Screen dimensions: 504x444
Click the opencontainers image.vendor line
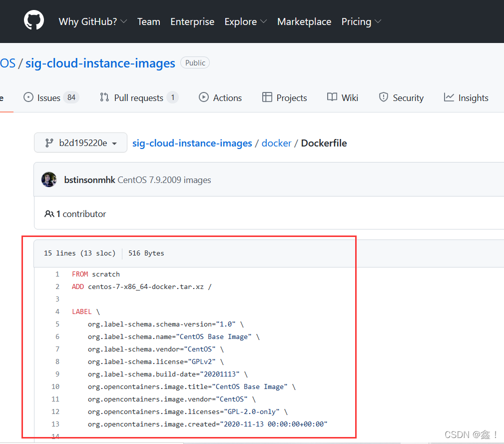(172, 399)
